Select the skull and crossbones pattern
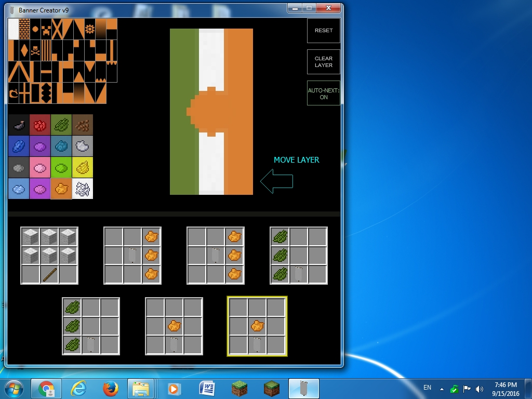 tap(35, 50)
